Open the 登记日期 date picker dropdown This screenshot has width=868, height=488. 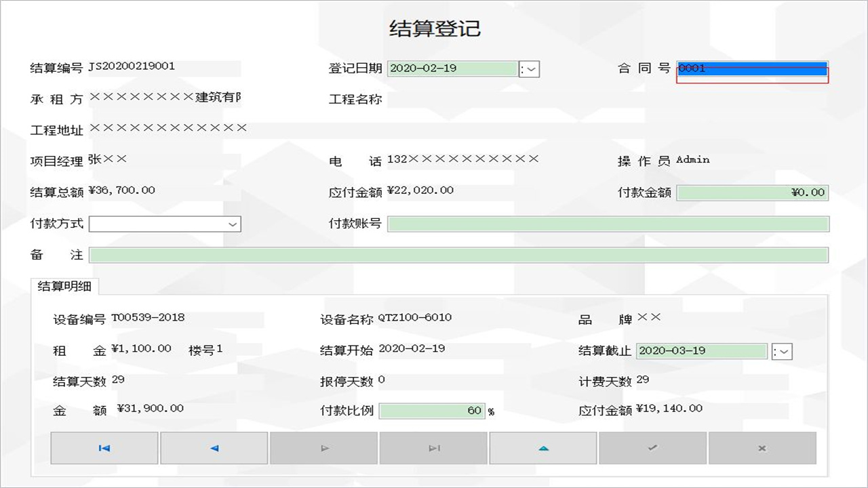[529, 69]
